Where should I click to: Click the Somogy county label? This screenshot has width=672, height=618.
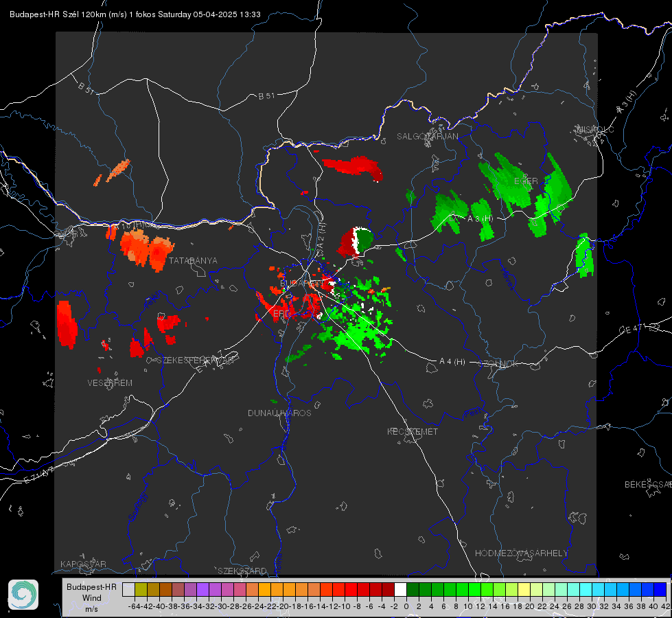pos(137,507)
